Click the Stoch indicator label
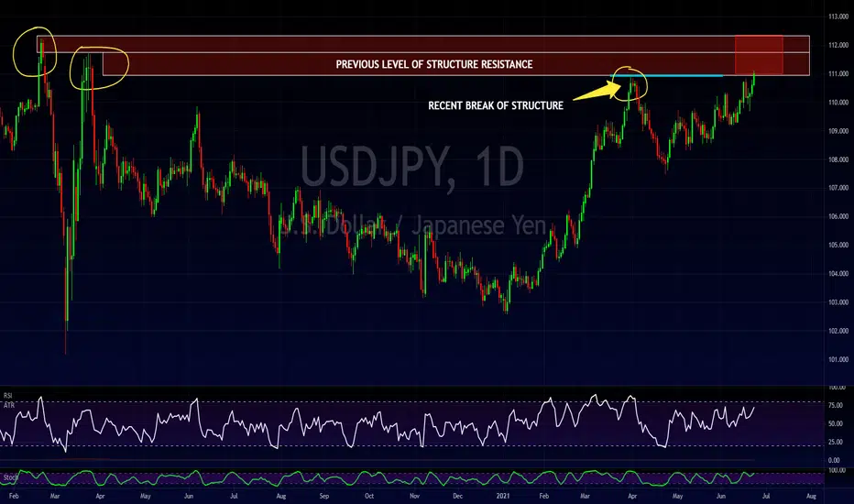The height and width of the screenshot is (504, 854). (x=10, y=477)
